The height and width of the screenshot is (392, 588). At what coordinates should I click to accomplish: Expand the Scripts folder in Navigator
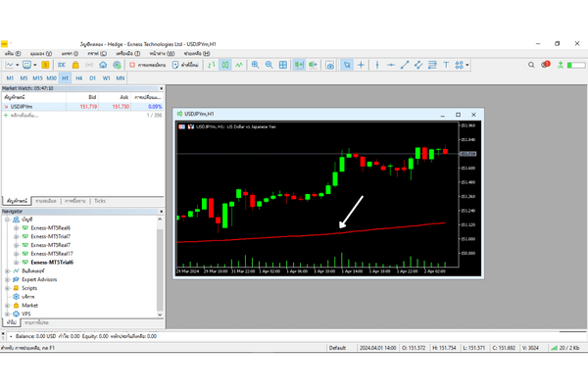click(8, 287)
